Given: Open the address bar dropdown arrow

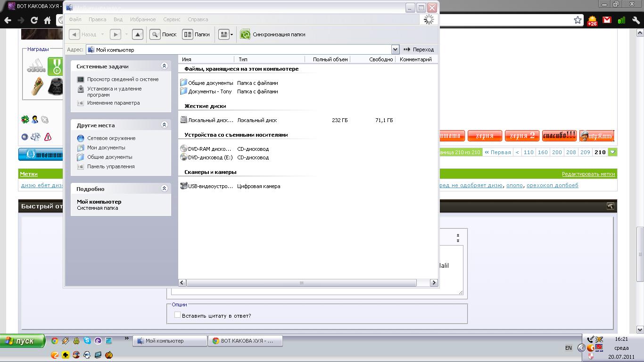Looking at the screenshot, I should point(395,49).
